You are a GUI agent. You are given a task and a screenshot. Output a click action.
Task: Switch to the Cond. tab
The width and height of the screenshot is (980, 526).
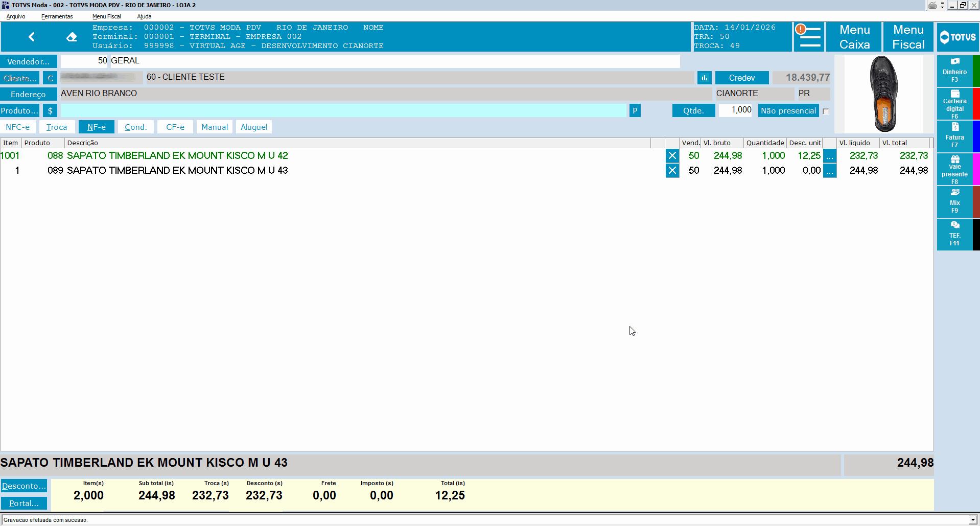click(135, 127)
